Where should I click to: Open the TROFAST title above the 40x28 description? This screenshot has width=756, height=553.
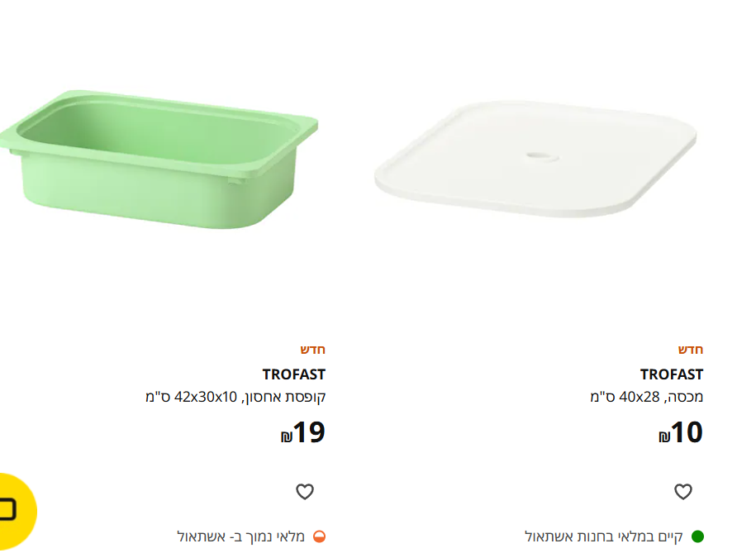[x=672, y=374]
